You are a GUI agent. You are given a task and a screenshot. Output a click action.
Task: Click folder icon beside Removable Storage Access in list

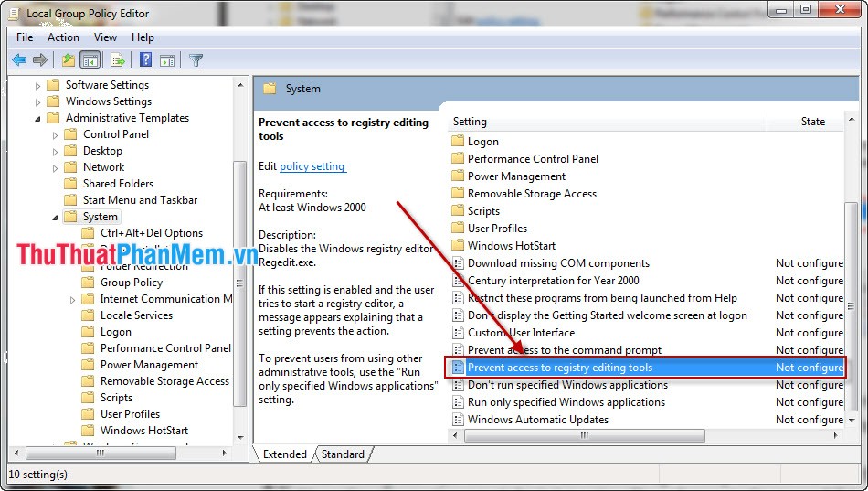click(458, 194)
